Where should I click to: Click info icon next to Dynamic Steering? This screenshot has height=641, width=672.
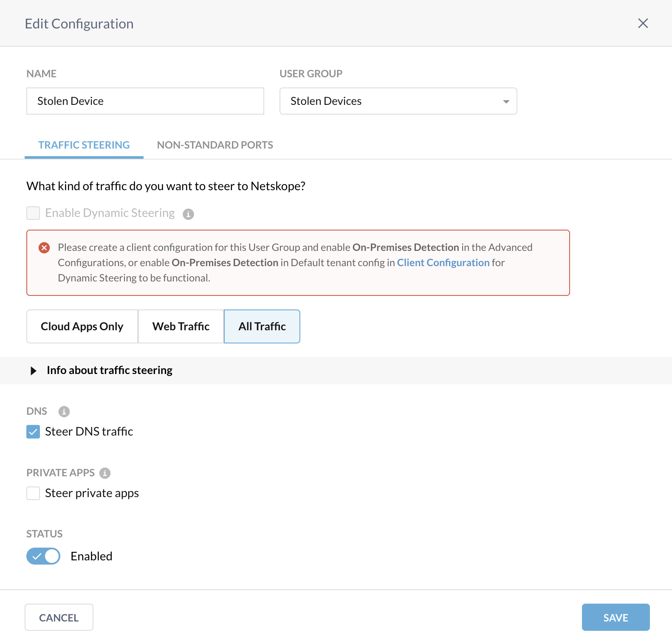click(188, 214)
